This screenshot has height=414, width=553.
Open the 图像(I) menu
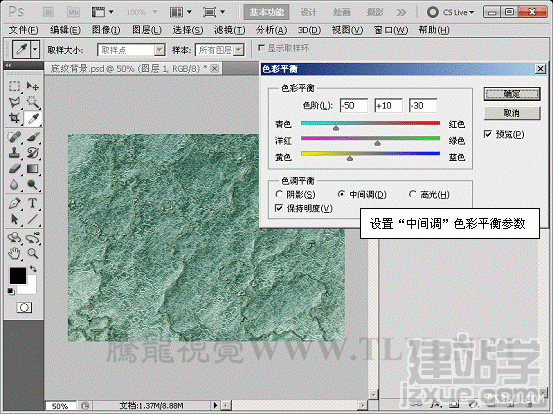tap(106, 30)
